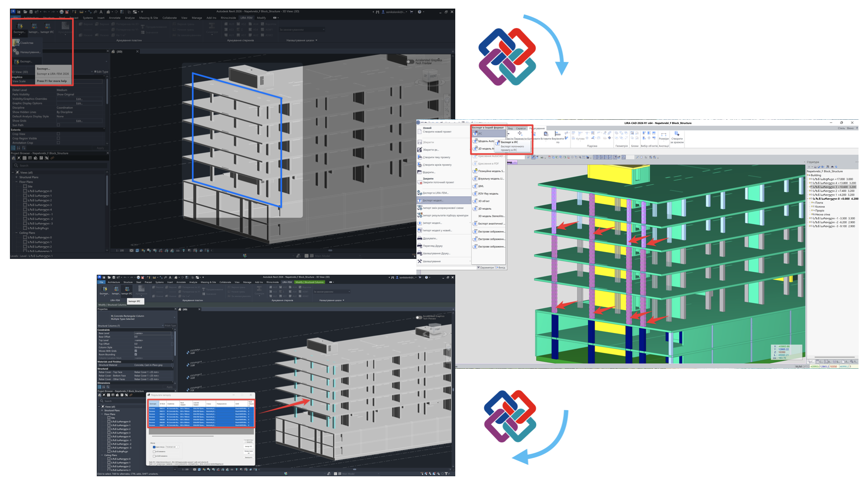Open Перегляд Друку print preview icon
Screen dimensions: 868x488
(x=420, y=246)
